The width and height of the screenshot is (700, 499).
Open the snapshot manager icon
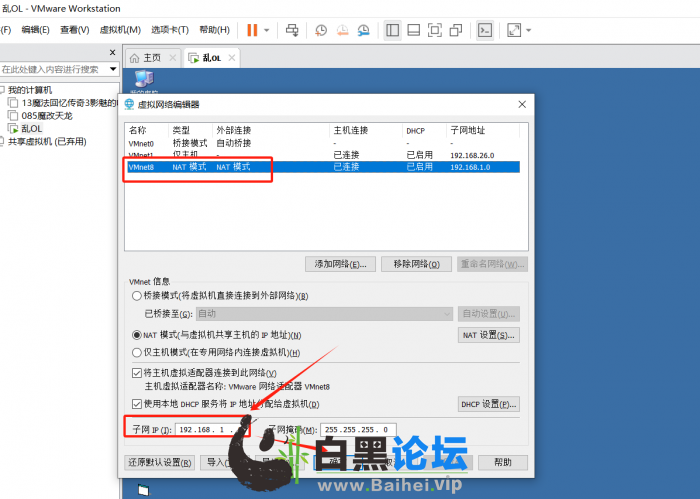pyautogui.click(x=363, y=30)
